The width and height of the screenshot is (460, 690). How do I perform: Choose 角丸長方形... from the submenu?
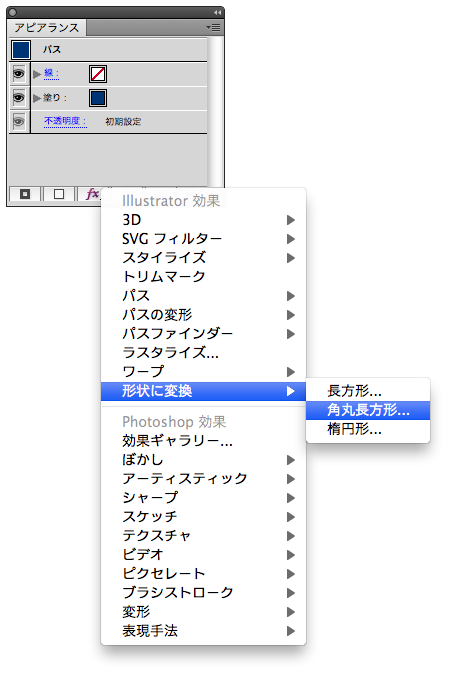coord(368,410)
